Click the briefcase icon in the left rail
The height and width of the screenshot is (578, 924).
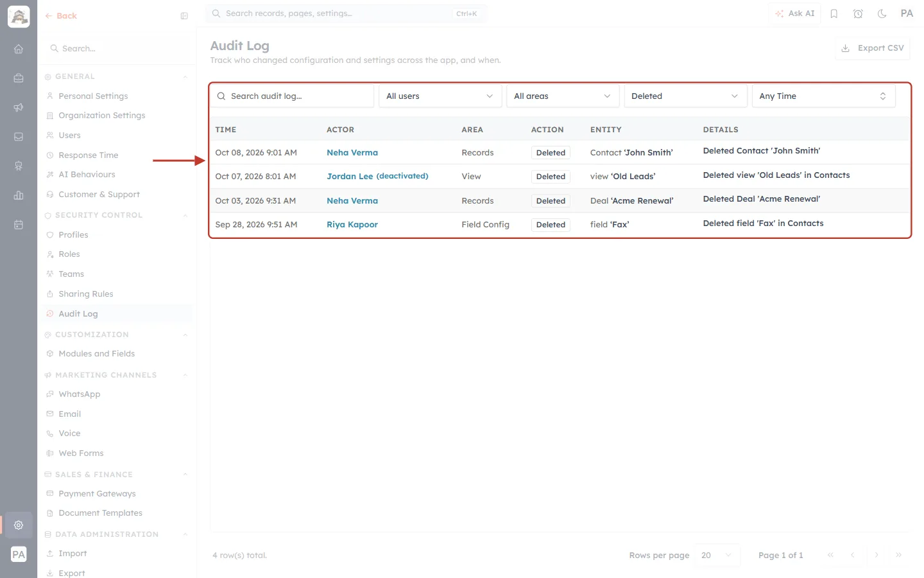tap(19, 78)
